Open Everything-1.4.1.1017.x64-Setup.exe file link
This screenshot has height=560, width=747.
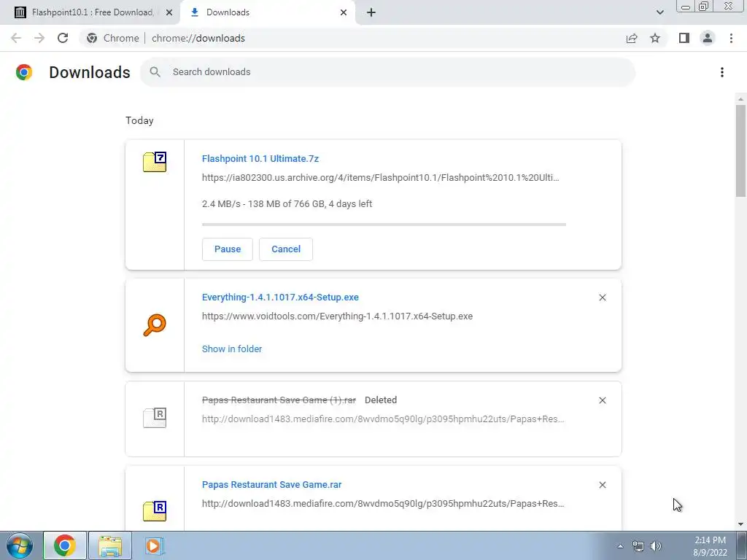tap(280, 297)
